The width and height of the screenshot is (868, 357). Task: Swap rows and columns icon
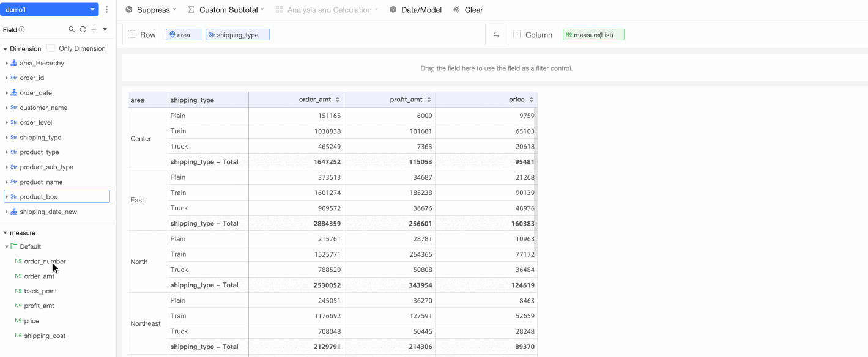(x=497, y=35)
